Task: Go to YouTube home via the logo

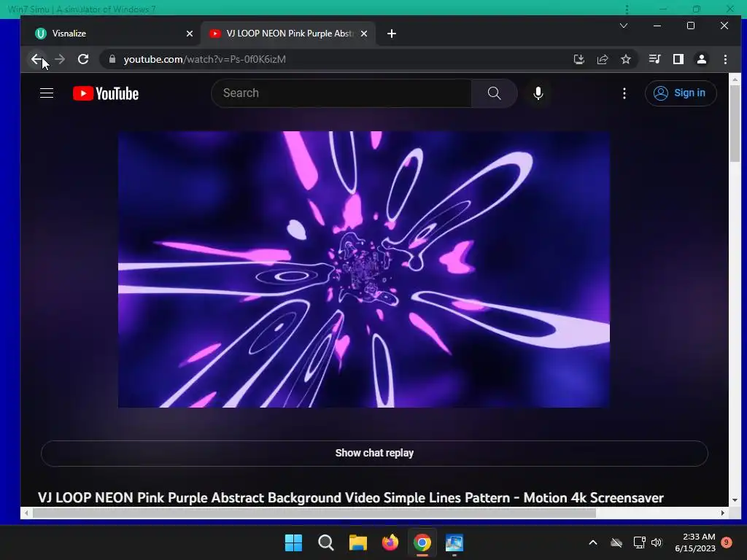Action: point(106,93)
